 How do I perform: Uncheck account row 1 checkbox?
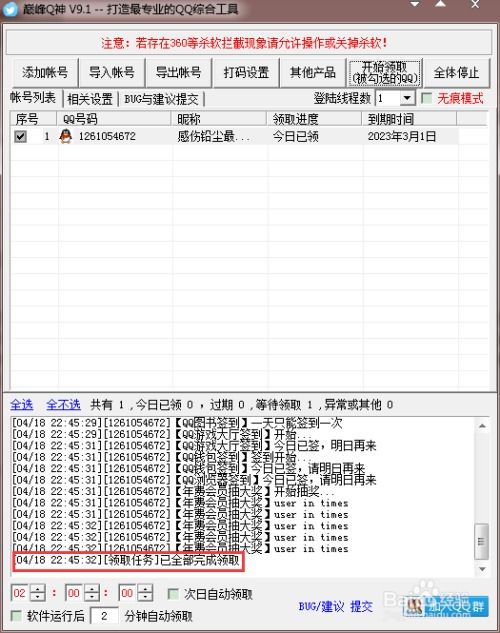pyautogui.click(x=20, y=136)
